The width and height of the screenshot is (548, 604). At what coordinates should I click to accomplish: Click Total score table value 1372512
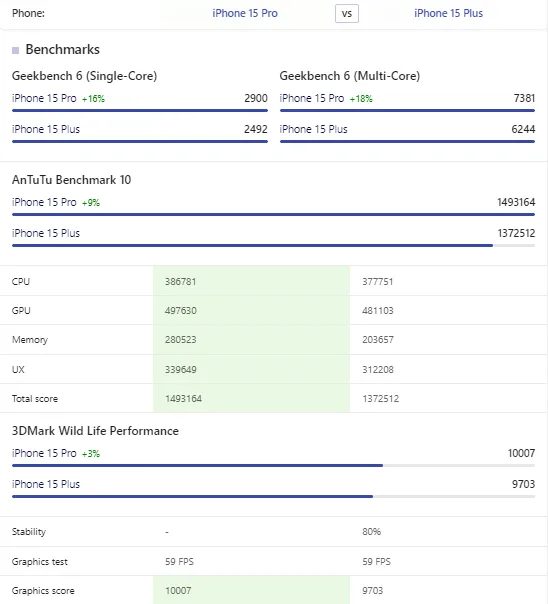(380, 399)
